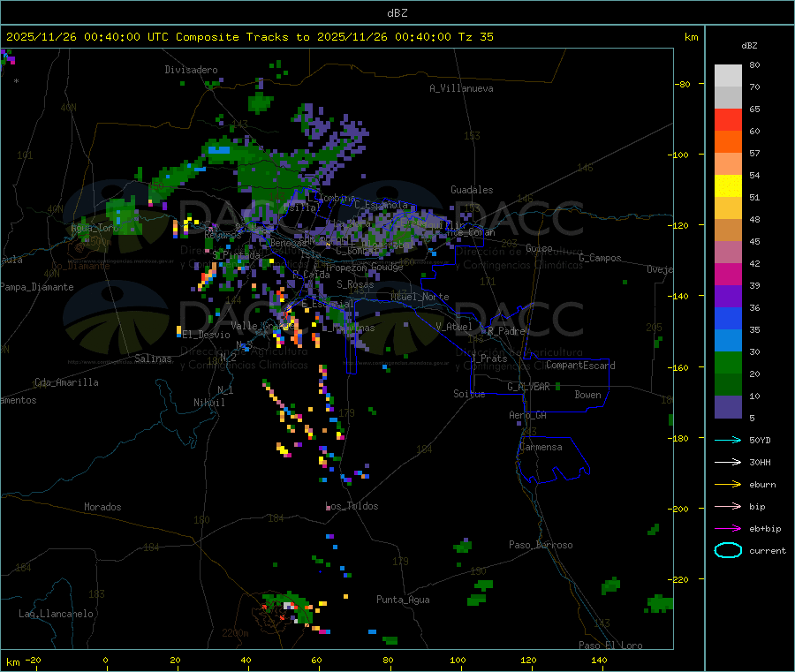Image resolution: width=795 pixels, height=672 pixels.
Task: Click the eburn yellow arrow legend icon
Action: [x=728, y=485]
